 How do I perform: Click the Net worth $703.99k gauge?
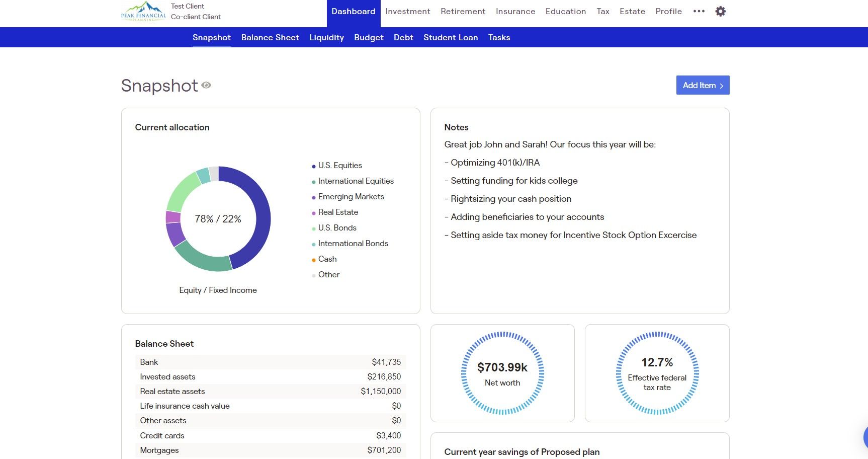(x=502, y=373)
